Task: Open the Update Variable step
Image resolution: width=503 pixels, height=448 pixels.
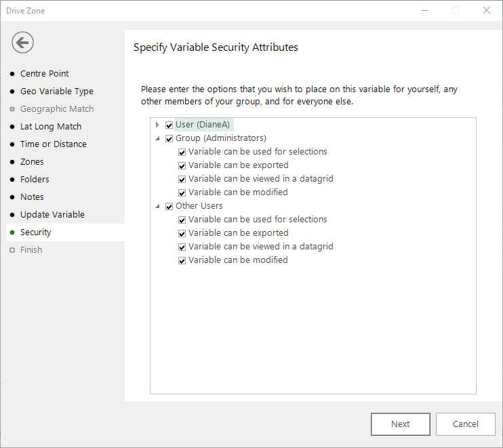Action: pos(52,215)
